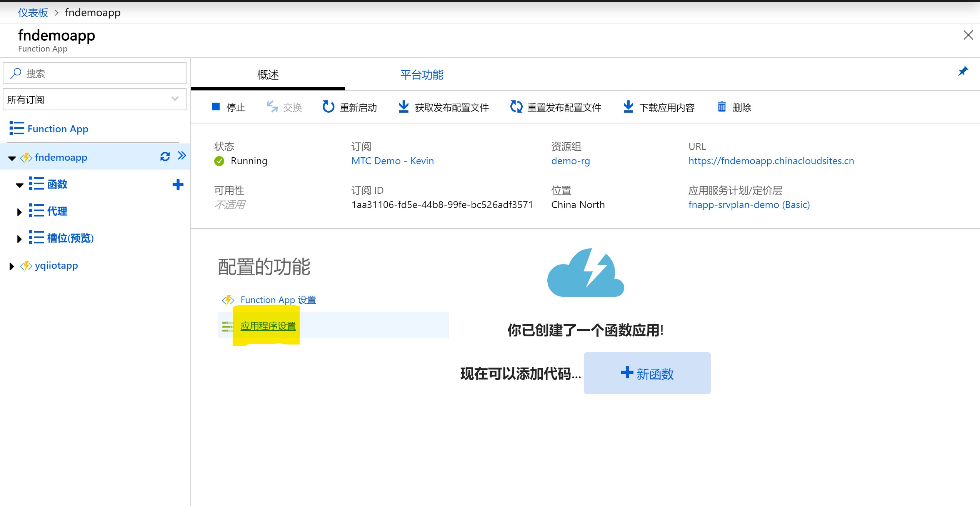Image resolution: width=980 pixels, height=506 pixels.
Task: Select the yqiiotapp function app
Action: click(x=57, y=266)
